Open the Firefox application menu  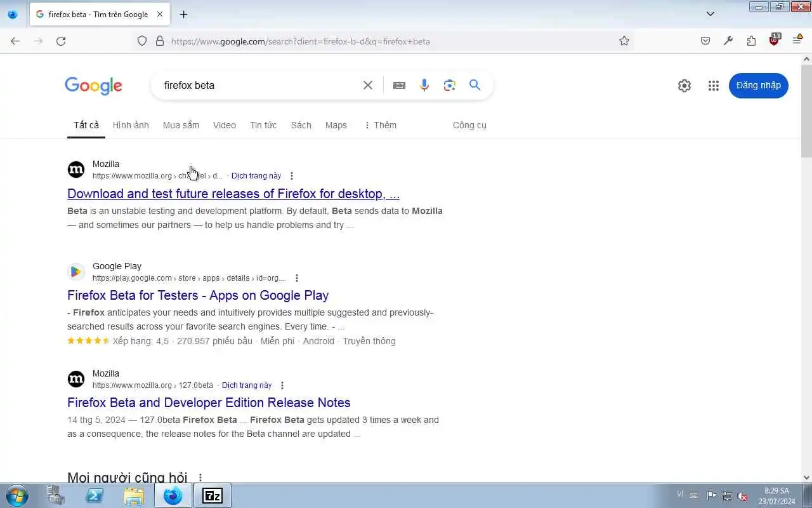[797, 40]
